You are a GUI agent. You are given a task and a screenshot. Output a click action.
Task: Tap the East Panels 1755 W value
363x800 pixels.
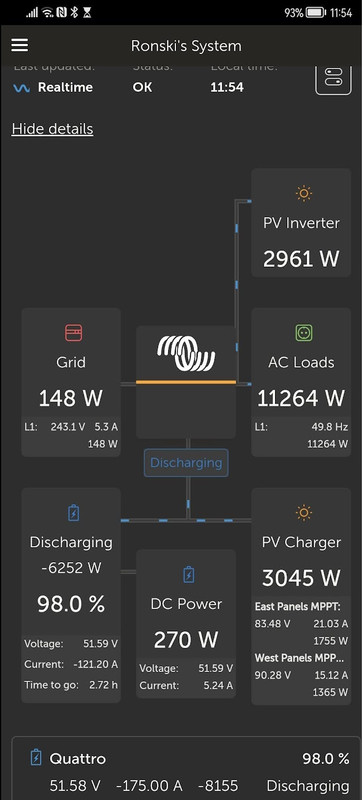pos(331,641)
